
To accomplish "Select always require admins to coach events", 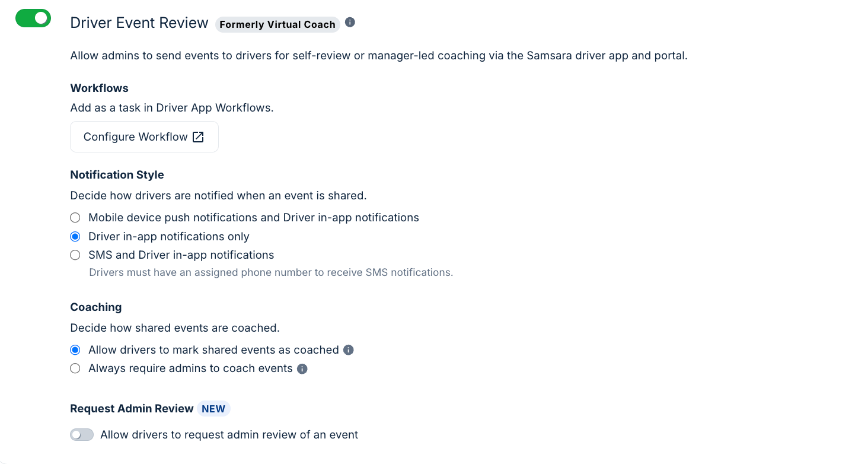I will pos(75,368).
